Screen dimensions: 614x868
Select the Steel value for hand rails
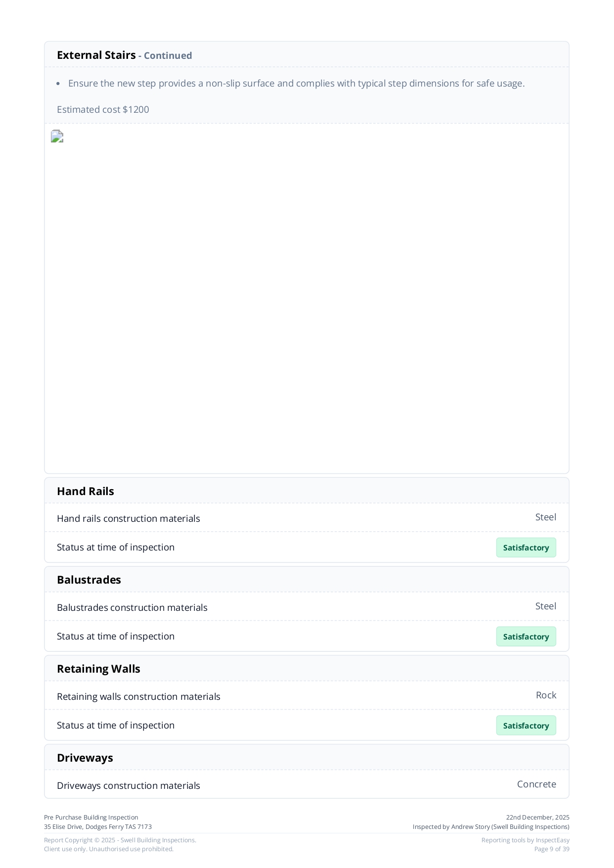[545, 517]
